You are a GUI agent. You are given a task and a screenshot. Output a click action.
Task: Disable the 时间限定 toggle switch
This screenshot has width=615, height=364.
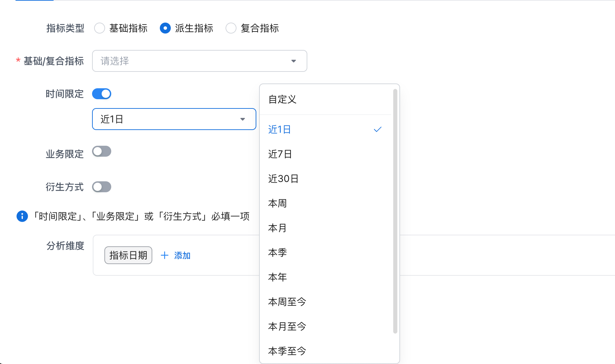pos(102,94)
